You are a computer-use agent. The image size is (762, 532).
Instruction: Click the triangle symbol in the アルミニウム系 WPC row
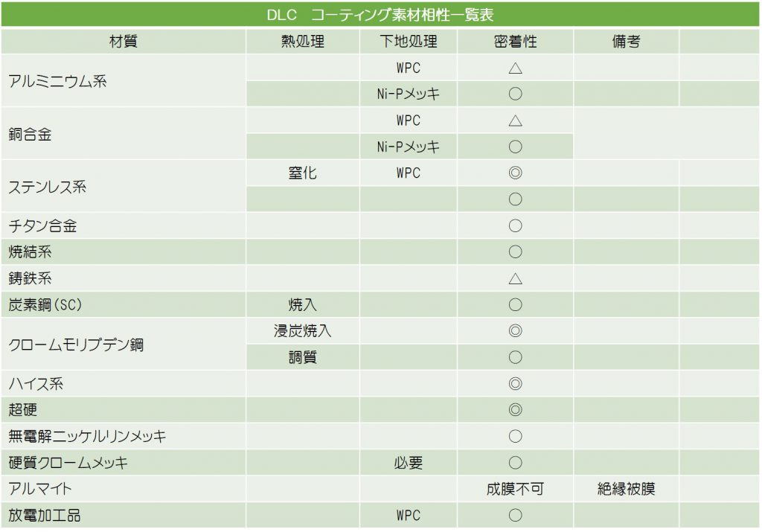(515, 68)
